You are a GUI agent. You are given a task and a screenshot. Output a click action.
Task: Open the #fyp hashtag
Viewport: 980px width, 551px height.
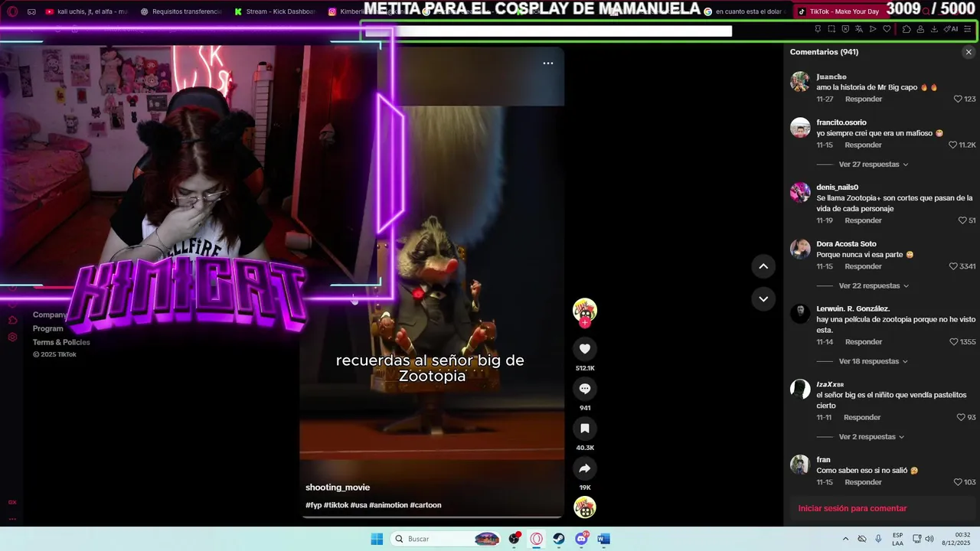pyautogui.click(x=313, y=505)
